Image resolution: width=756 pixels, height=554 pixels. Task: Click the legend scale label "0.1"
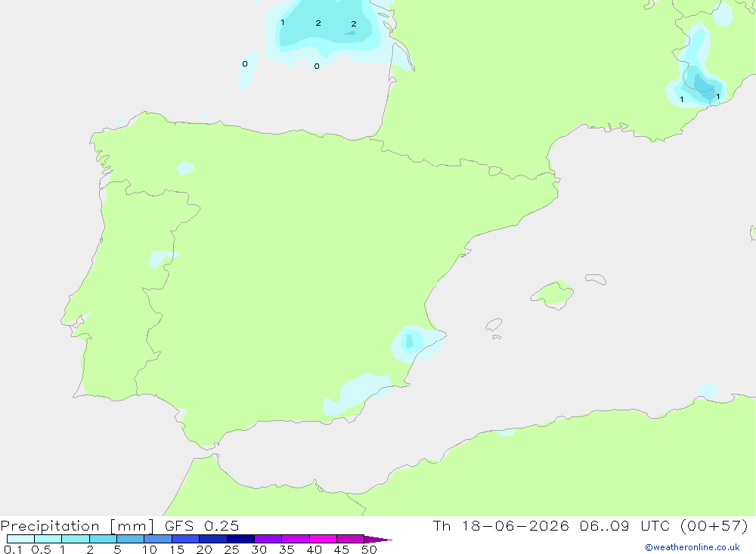[13, 549]
